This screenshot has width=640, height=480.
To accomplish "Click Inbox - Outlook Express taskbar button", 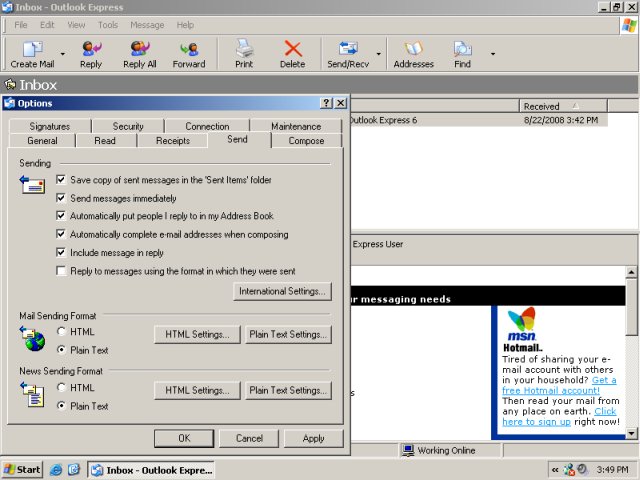I will pyautogui.click(x=151, y=470).
